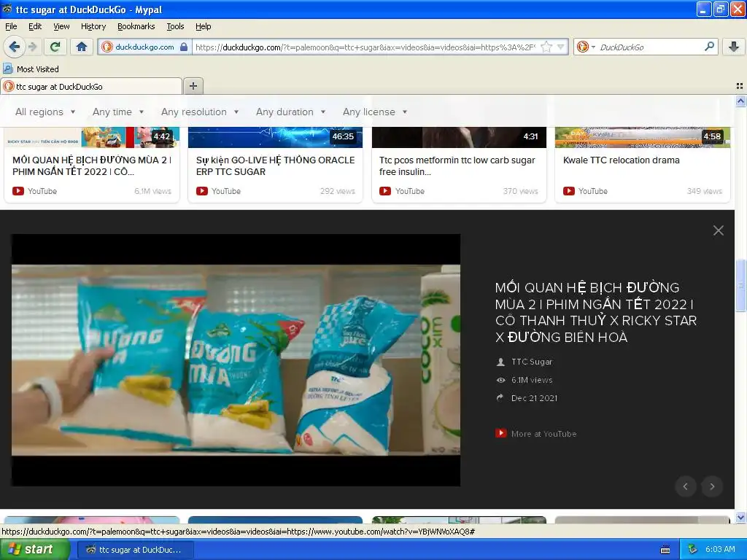Viewport: 747px width, 560px height.
Task: Play the sugar bags video preview
Action: pos(236,360)
